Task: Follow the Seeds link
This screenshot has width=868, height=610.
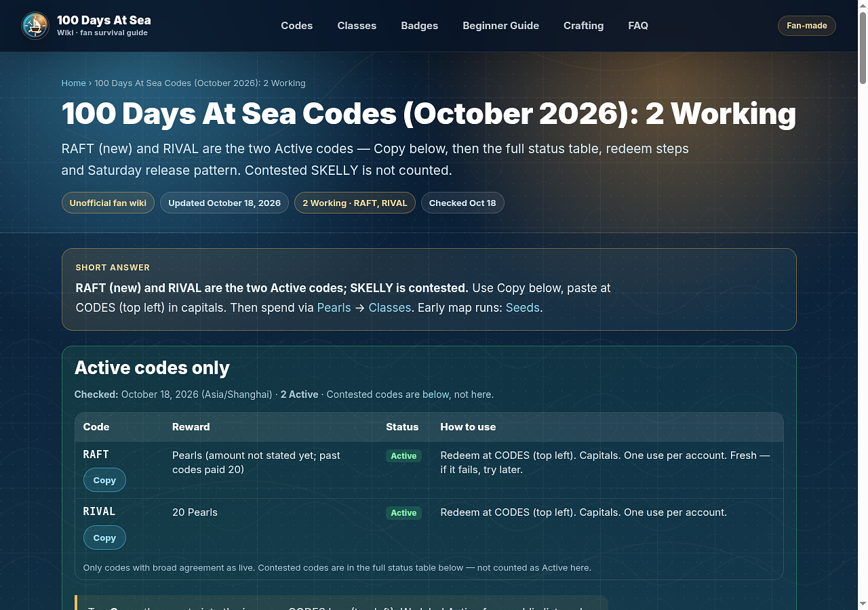Action: [523, 308]
